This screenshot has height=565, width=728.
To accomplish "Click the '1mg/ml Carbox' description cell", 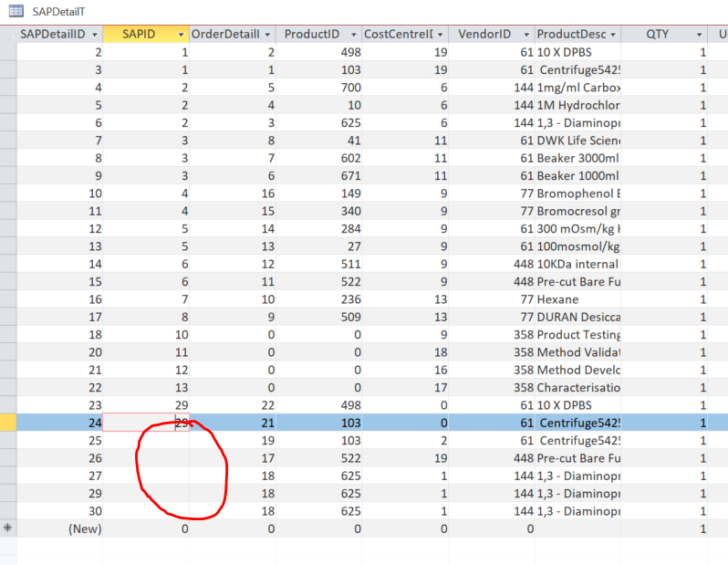I will pyautogui.click(x=577, y=87).
